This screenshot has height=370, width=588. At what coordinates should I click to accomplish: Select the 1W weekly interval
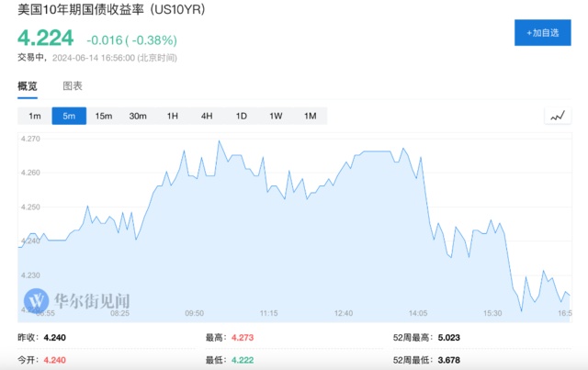click(276, 116)
